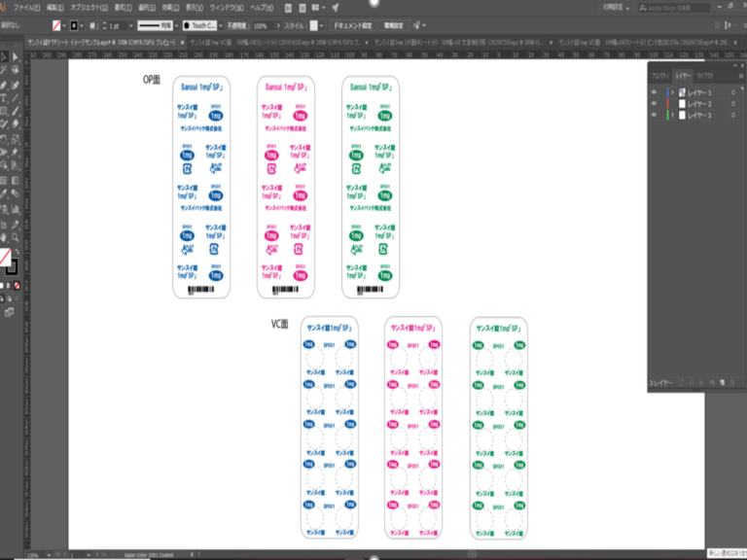Toggle visibility of レイヤー 2

[654, 104]
